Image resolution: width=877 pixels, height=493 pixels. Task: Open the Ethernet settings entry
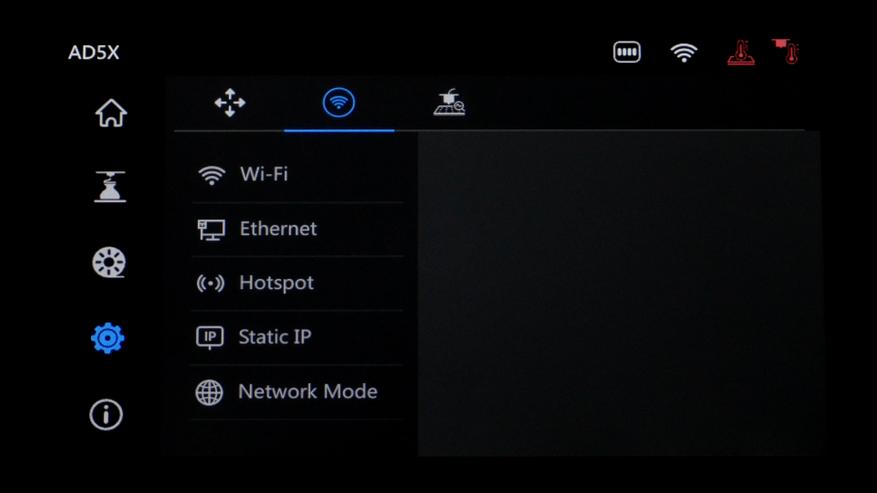[x=297, y=229]
